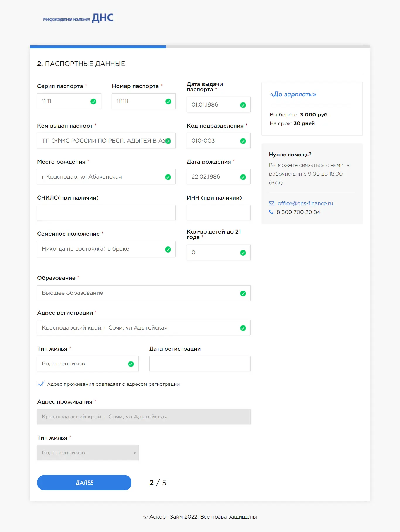Click green checkmark in Место рождения field
This screenshot has height=532, width=400.
[x=168, y=177]
